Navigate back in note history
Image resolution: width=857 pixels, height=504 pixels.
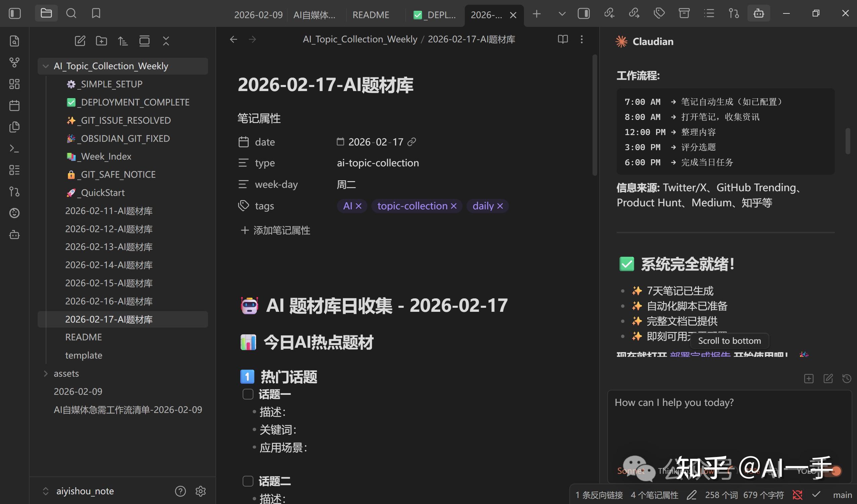233,39
